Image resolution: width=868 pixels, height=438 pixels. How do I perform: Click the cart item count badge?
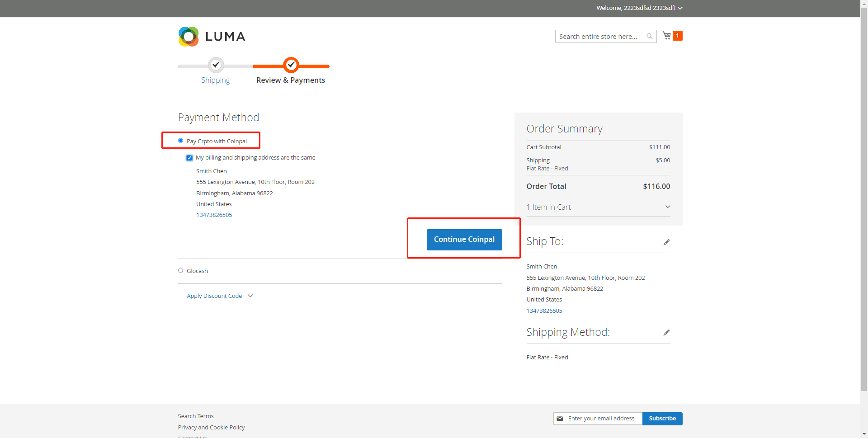[x=678, y=36]
